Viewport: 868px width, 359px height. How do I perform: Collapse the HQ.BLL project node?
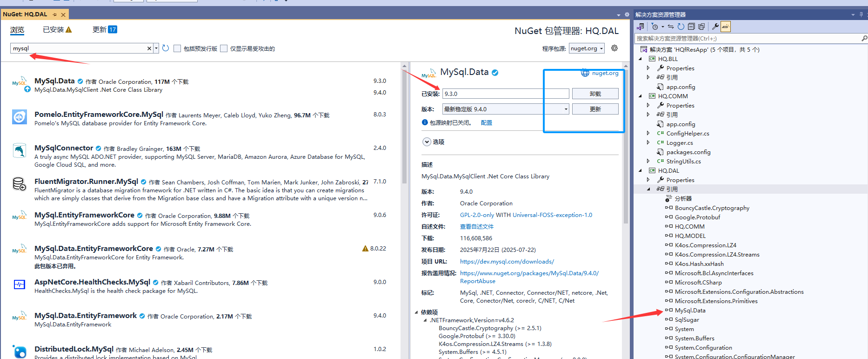[x=640, y=59]
